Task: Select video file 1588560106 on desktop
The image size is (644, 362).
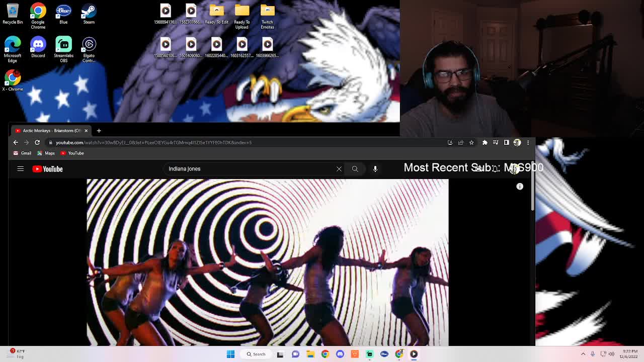Action: click(166, 47)
